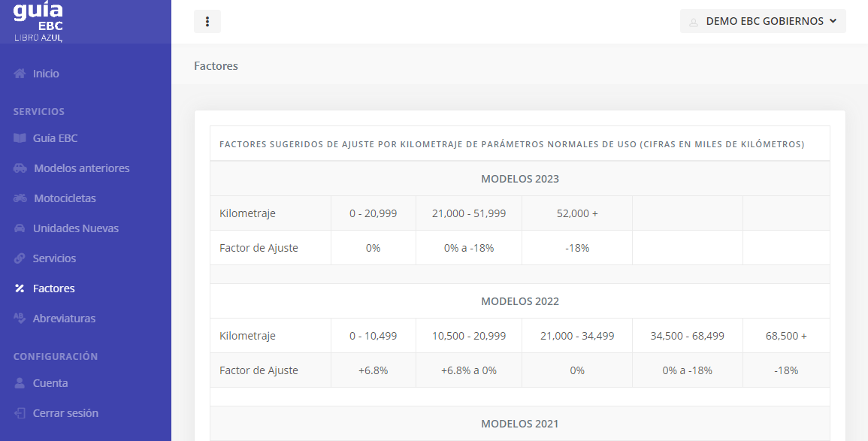This screenshot has width=868, height=441.
Task: Click the book icon for Guía EBC
Action: (x=20, y=138)
